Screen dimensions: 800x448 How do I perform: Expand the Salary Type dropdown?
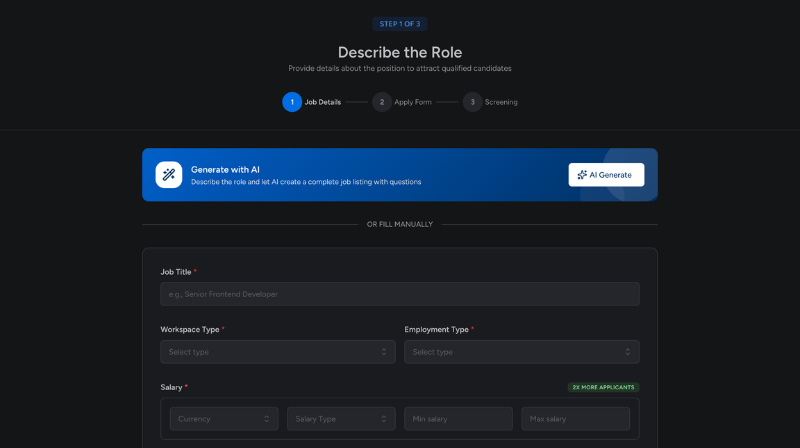(x=341, y=419)
